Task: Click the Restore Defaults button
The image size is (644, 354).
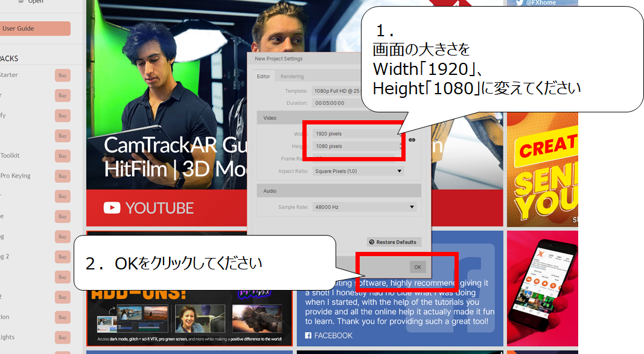Action: (393, 242)
